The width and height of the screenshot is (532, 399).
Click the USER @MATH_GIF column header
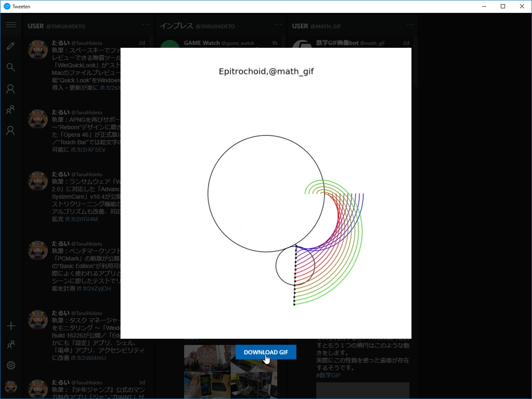click(317, 26)
